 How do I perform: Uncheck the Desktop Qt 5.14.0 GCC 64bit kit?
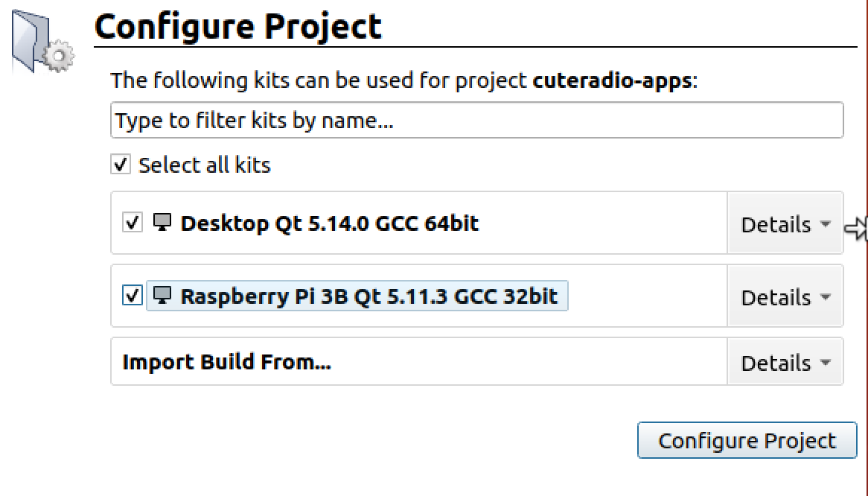point(133,223)
